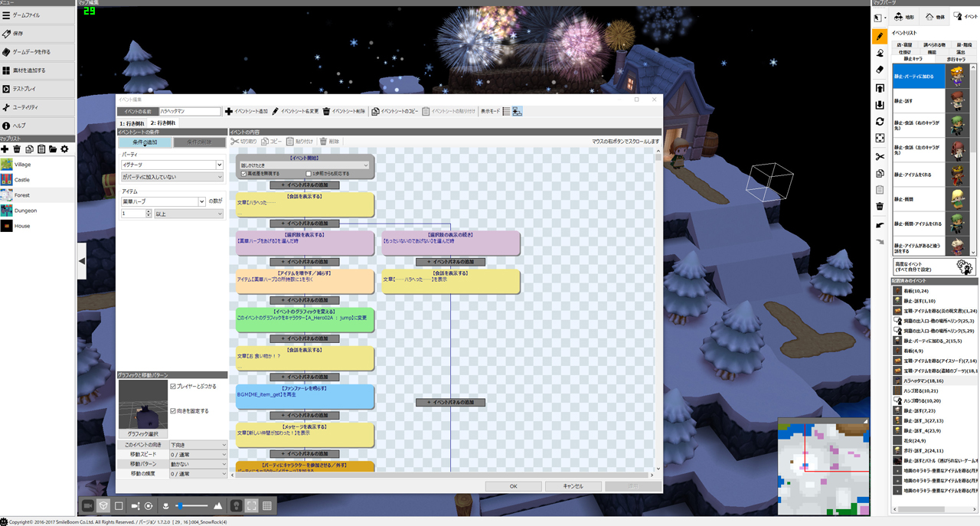
Task: Open the 下向き event direction dropdown
Action: (198, 445)
